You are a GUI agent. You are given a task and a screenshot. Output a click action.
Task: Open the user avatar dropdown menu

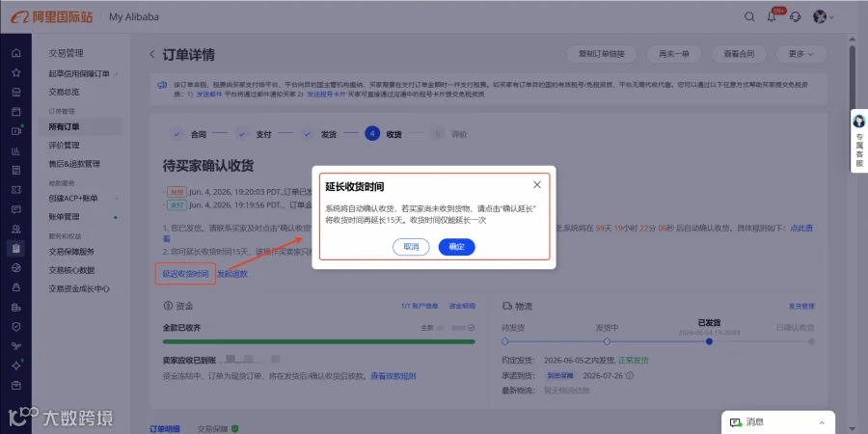(824, 16)
